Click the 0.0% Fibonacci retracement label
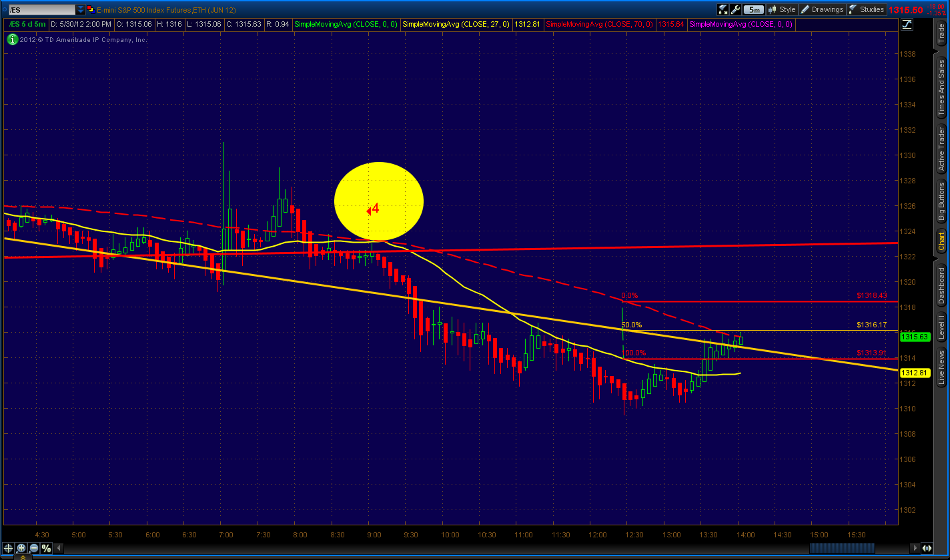950x560 pixels. 629,295
